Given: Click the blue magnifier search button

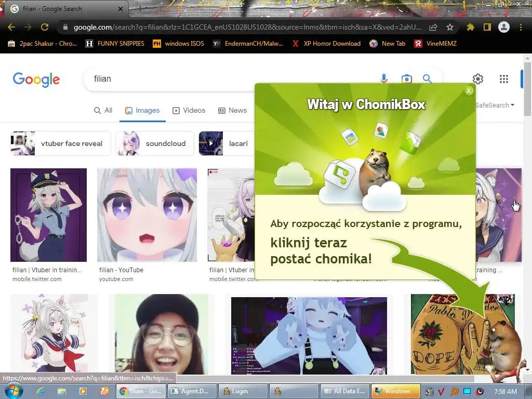Looking at the screenshot, I should 427,79.
